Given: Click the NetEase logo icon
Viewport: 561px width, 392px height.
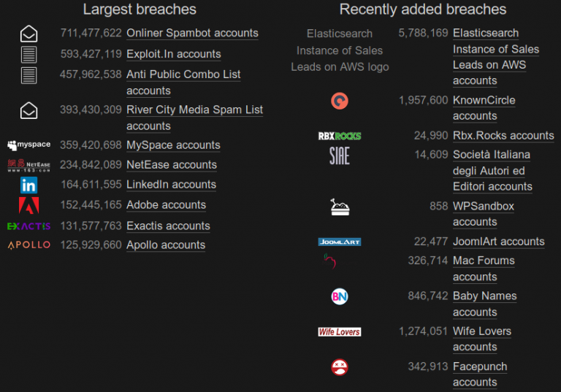Looking at the screenshot, I should [28, 165].
